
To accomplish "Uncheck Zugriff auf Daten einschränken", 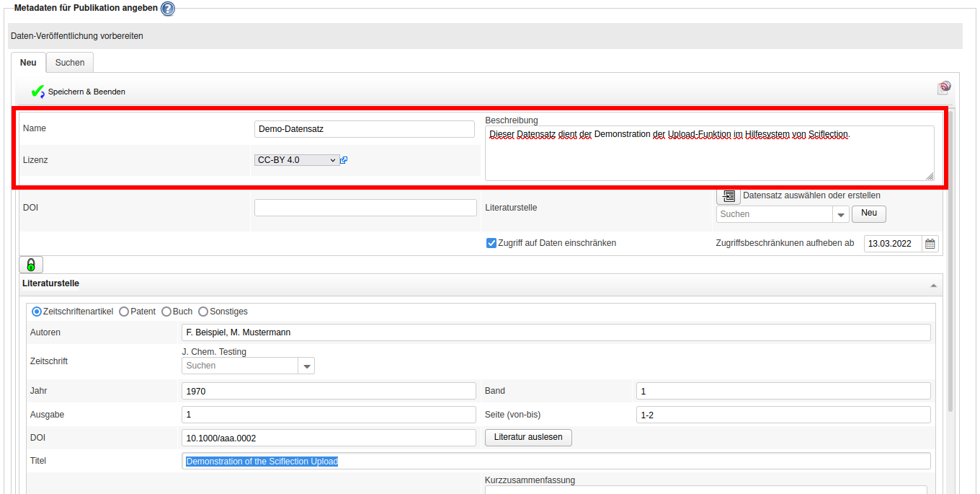I will coord(491,243).
